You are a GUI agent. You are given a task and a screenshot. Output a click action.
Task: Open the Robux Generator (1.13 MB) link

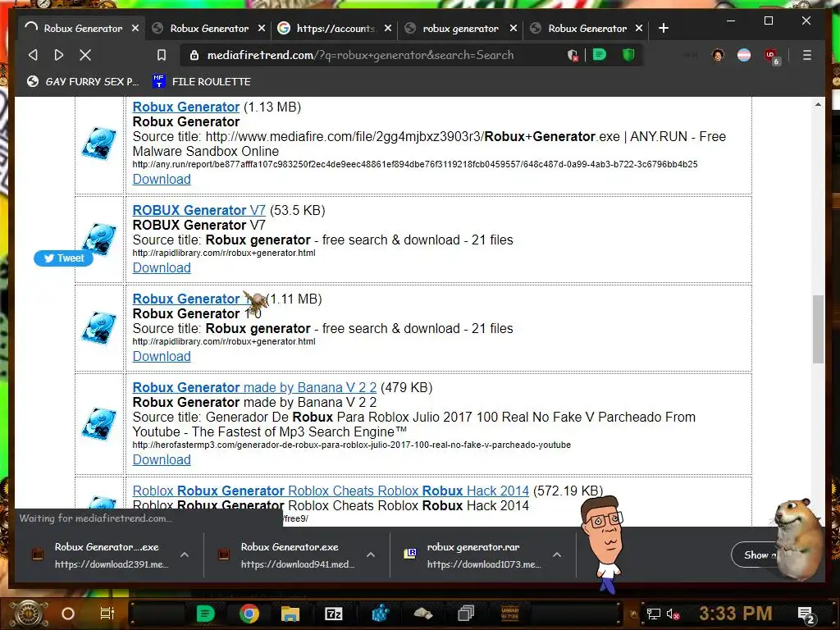[186, 107]
